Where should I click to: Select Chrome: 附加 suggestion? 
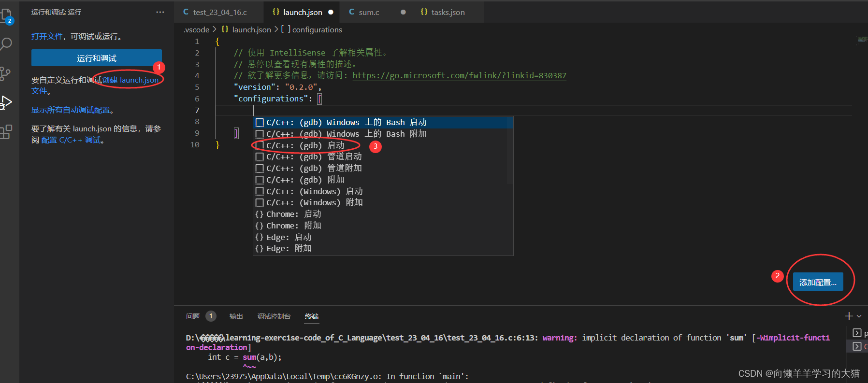pyautogui.click(x=383, y=226)
